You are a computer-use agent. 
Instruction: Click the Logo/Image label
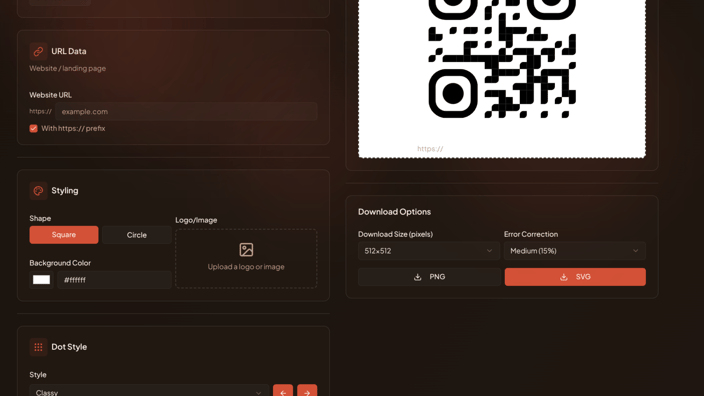[196, 220]
